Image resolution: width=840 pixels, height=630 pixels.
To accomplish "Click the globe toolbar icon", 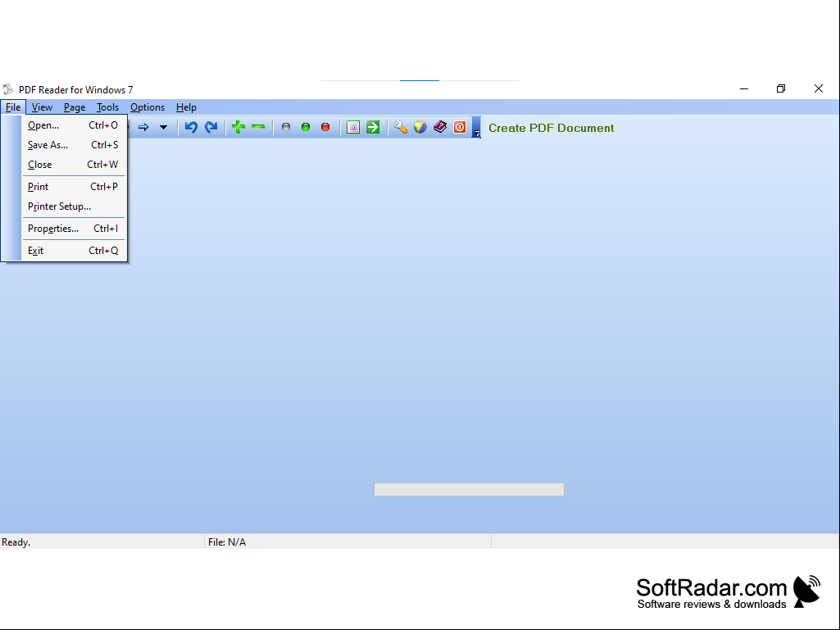I will [x=420, y=127].
